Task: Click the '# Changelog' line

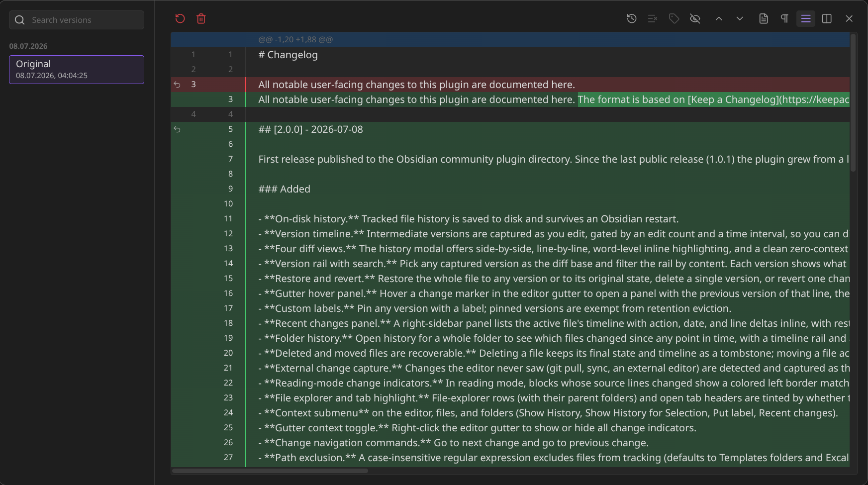Action: click(288, 55)
